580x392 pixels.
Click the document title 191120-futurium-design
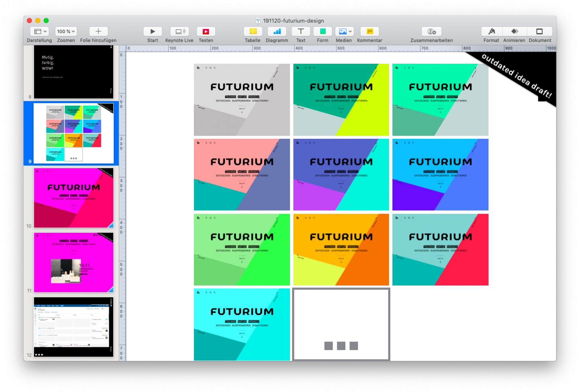click(293, 21)
